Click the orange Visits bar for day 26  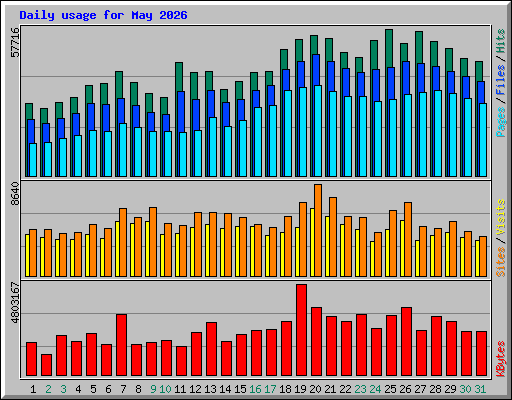[x=408, y=239]
